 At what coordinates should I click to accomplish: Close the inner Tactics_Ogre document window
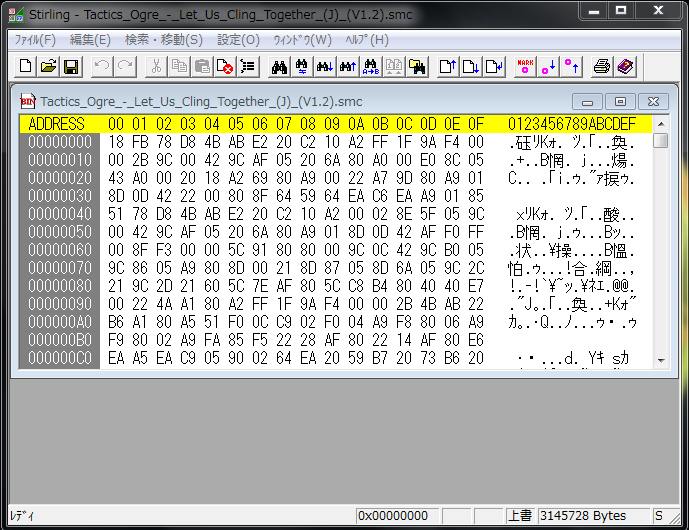653,102
